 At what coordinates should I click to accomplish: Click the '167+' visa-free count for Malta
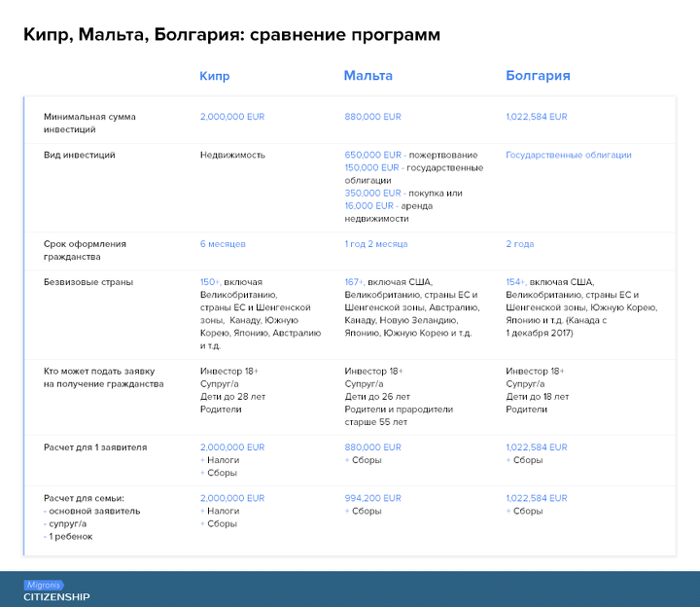click(x=354, y=282)
